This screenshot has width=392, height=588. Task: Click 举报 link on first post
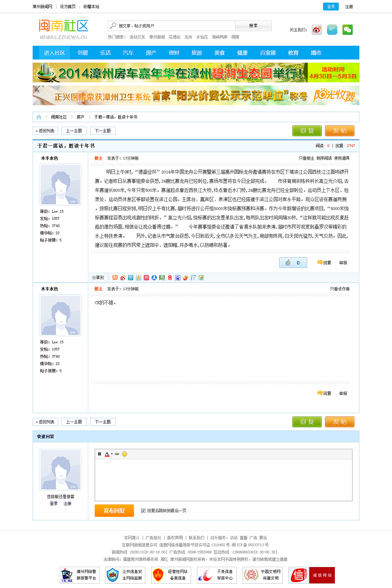pos(343,263)
